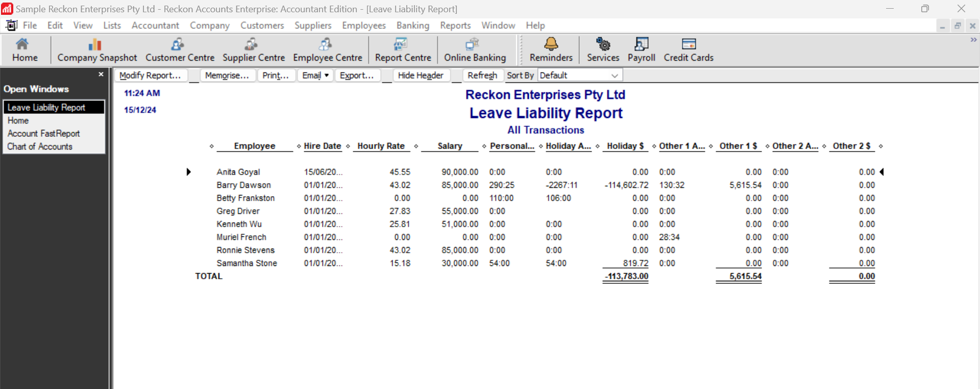
Task: Open the Reports menu
Action: [455, 26]
